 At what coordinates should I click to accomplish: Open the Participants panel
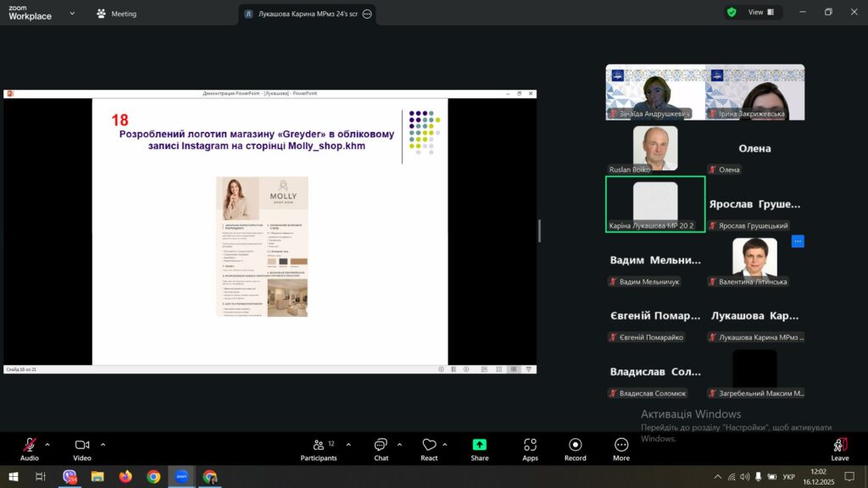tap(318, 446)
